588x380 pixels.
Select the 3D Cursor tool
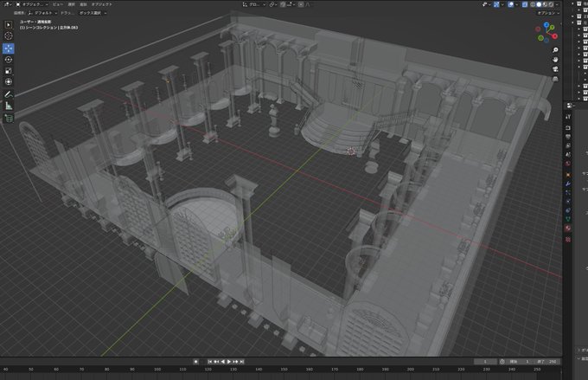tap(9, 35)
